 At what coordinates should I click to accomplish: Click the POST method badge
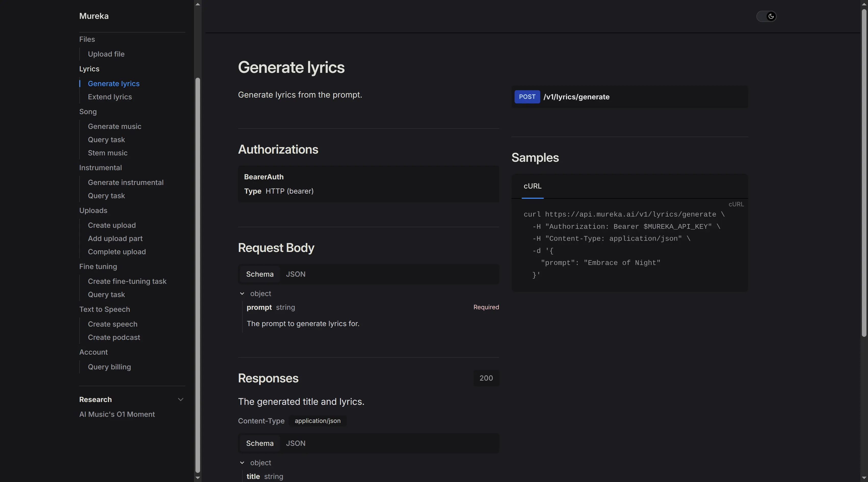(527, 97)
